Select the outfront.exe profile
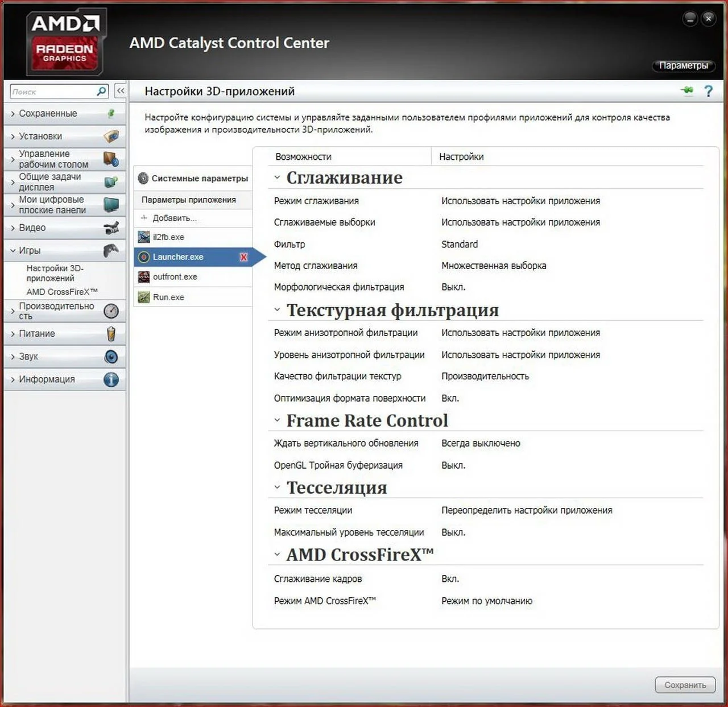This screenshot has width=728, height=707. pyautogui.click(x=193, y=277)
